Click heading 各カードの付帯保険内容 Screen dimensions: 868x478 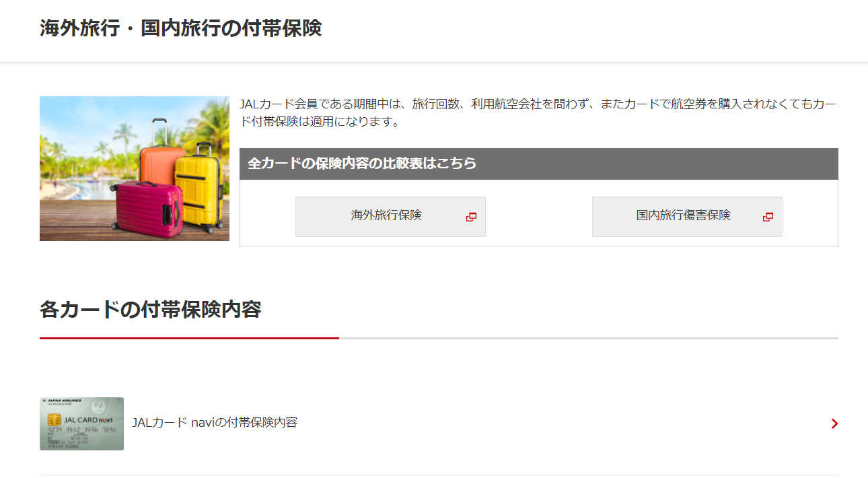tap(150, 310)
